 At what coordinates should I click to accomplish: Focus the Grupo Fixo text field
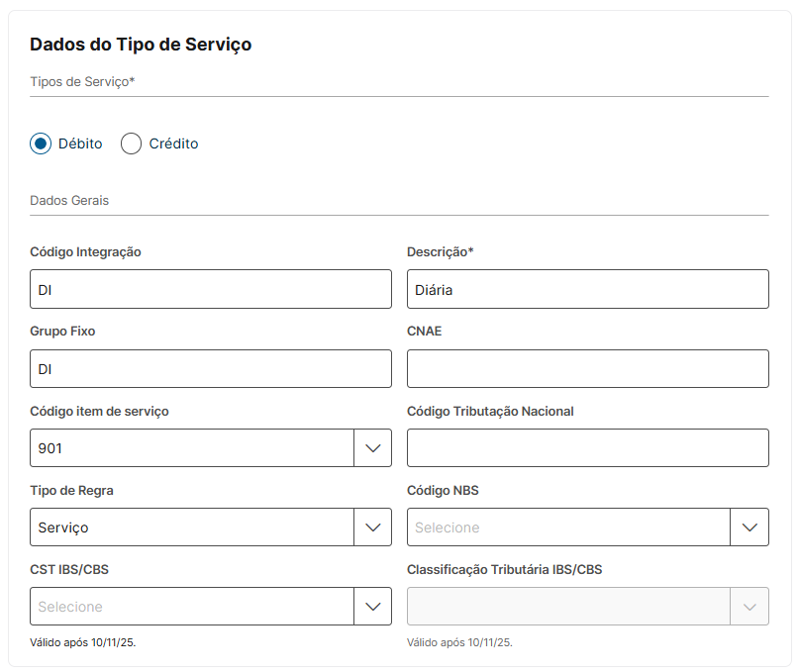pyautogui.click(x=211, y=368)
